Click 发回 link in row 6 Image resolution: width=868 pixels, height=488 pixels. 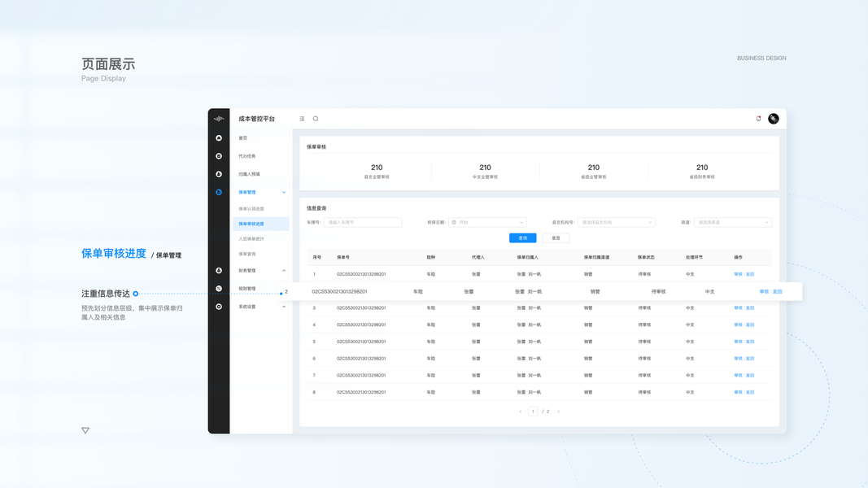[750, 359]
